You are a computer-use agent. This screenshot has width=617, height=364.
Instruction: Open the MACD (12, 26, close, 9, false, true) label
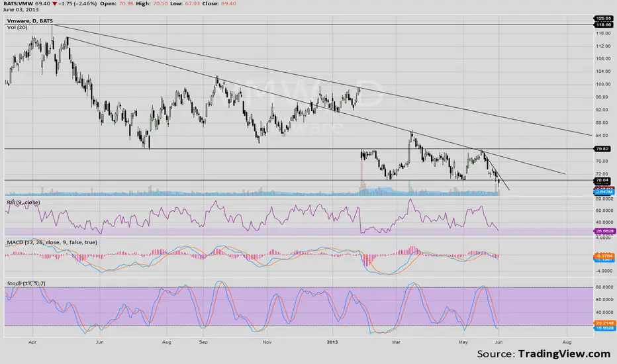[52, 242]
